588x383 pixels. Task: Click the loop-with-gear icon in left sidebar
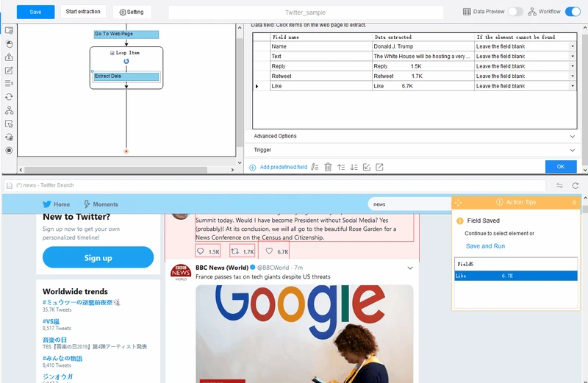[x=9, y=137]
